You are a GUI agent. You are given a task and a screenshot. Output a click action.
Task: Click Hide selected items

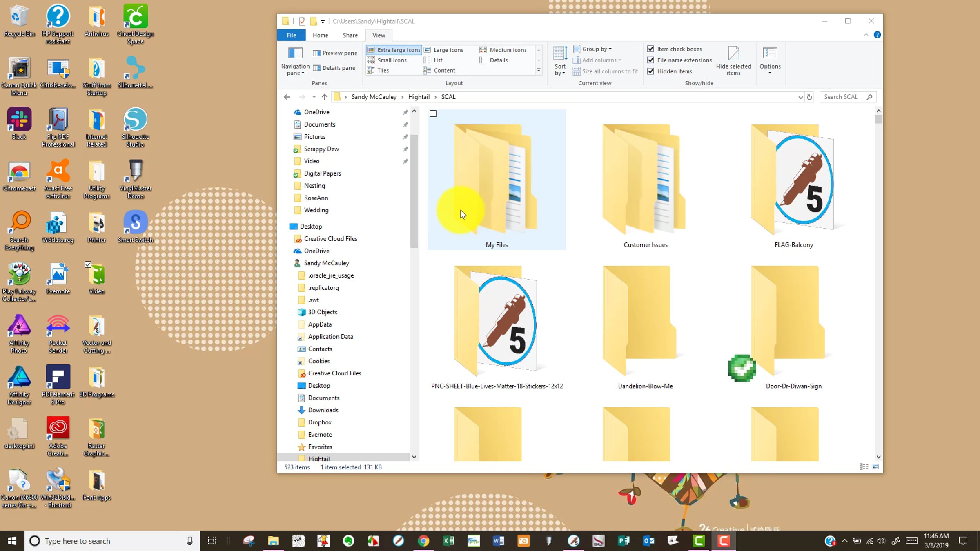(x=733, y=61)
